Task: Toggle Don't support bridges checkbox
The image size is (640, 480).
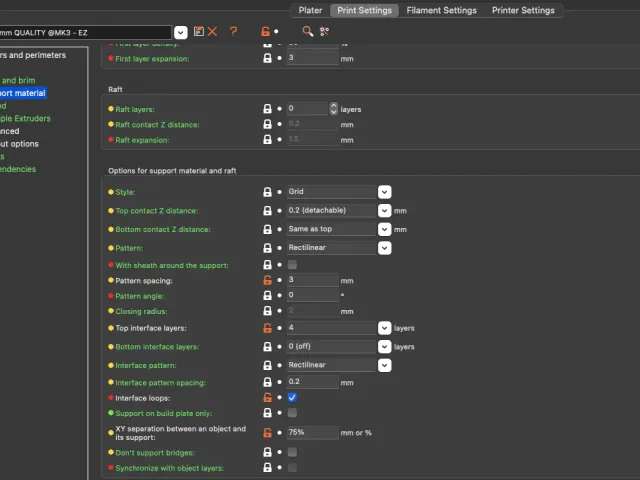Action: pos(292,452)
